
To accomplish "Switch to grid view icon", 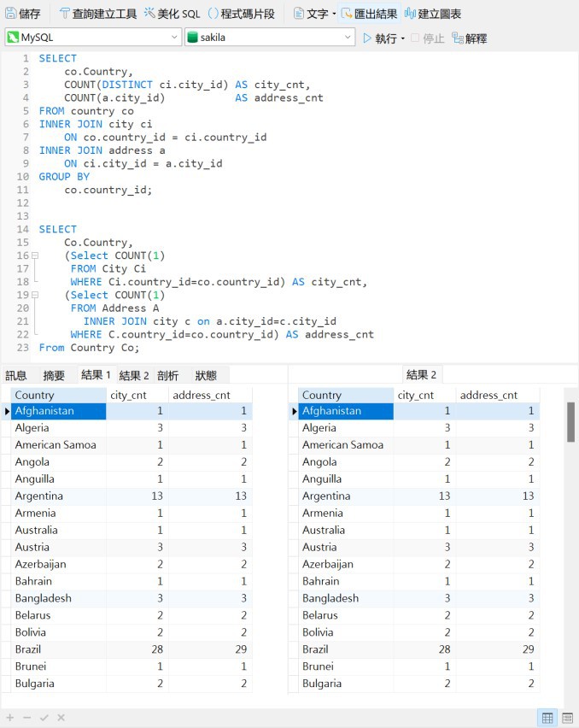I will 547,718.
